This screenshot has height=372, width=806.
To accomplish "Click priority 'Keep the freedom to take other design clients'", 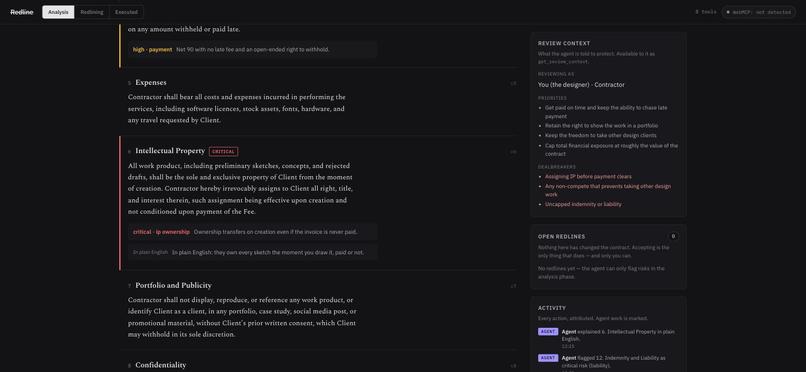I will (x=601, y=136).
